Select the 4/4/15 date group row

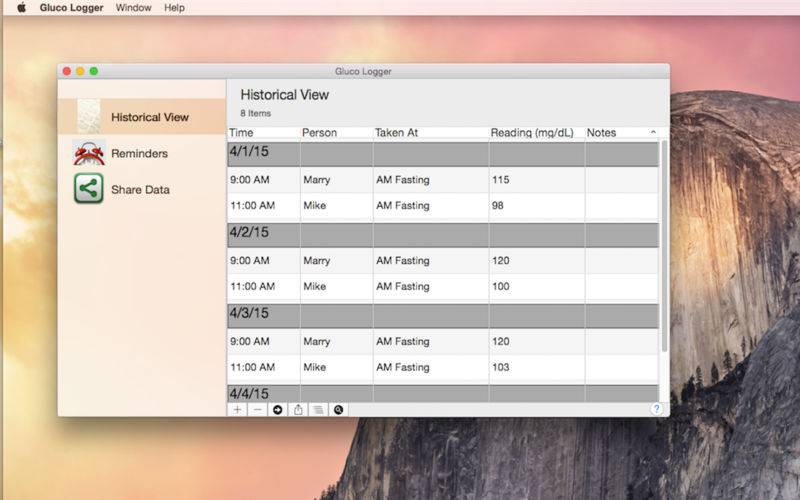tap(443, 393)
